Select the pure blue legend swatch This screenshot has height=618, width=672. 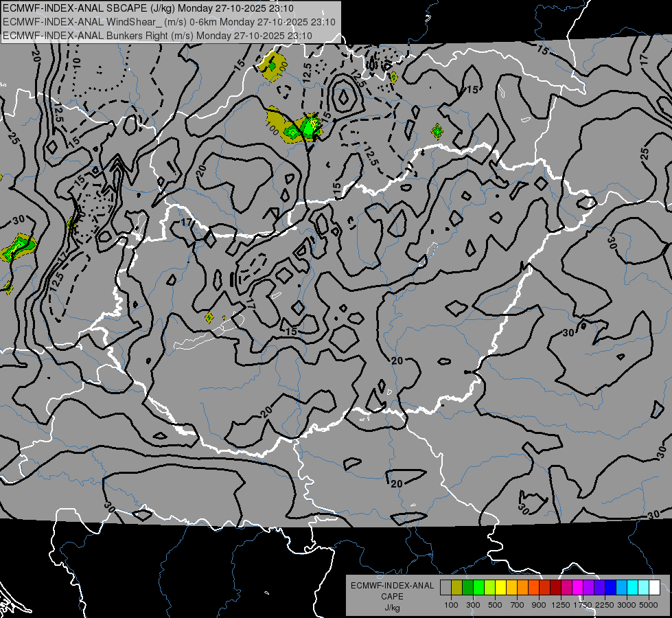coord(611,588)
